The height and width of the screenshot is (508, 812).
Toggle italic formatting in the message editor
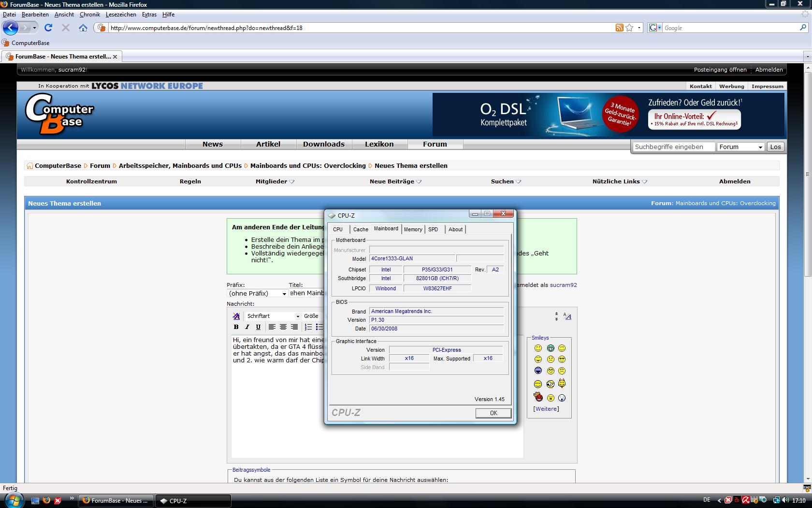tap(247, 327)
